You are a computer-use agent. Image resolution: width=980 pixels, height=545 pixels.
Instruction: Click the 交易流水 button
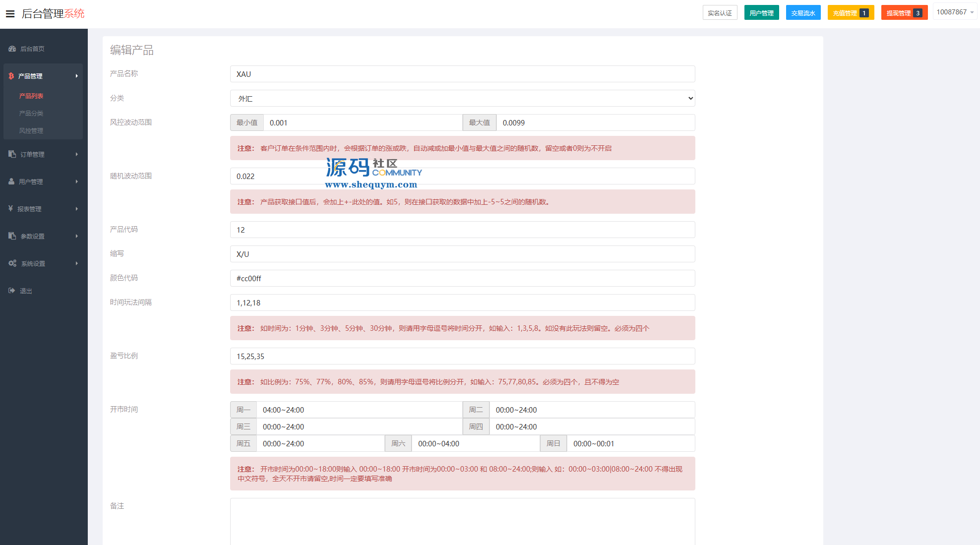click(x=803, y=13)
